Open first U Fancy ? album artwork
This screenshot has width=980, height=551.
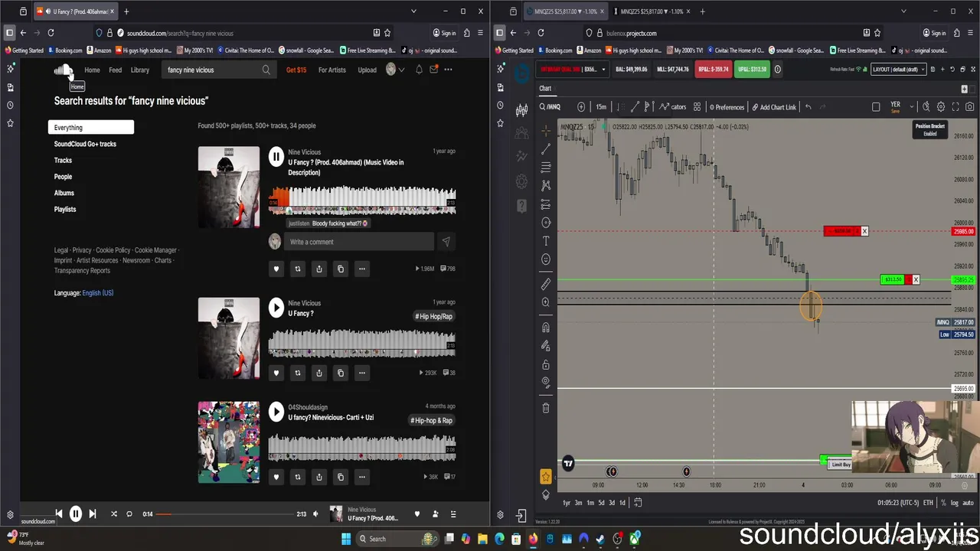click(229, 187)
